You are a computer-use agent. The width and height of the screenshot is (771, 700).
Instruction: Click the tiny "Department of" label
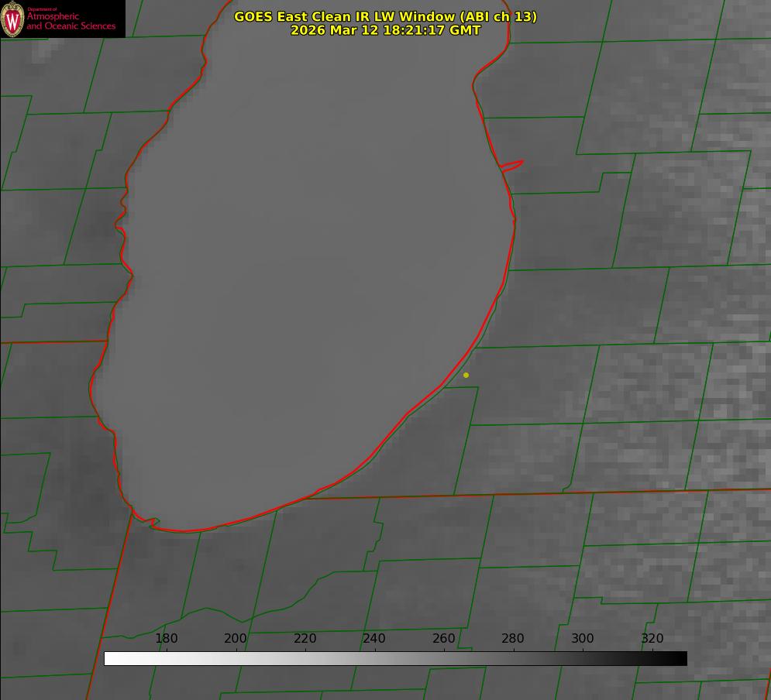click(x=42, y=9)
